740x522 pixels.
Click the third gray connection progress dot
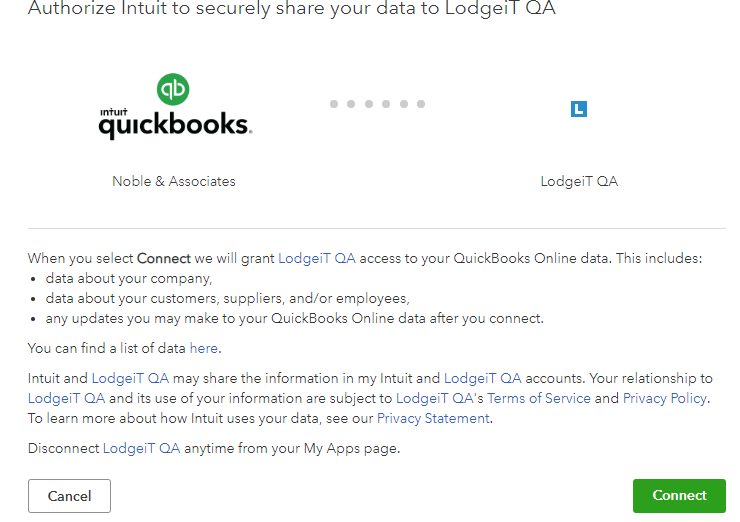[369, 104]
